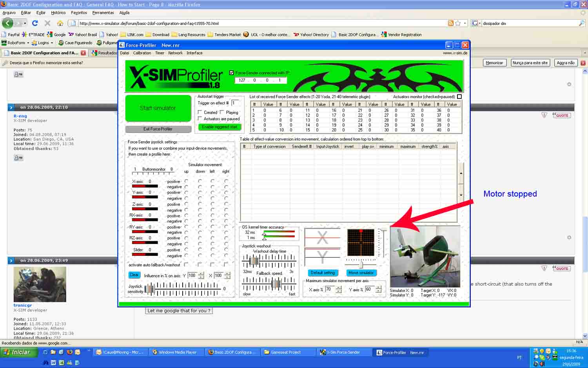Image resolution: width=588 pixels, height=368 pixels.
Task: Select Y-axis positive down radio button
Action: [x=200, y=192]
